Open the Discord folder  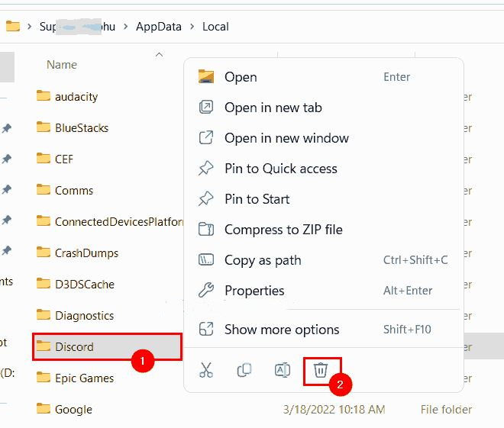[74, 347]
